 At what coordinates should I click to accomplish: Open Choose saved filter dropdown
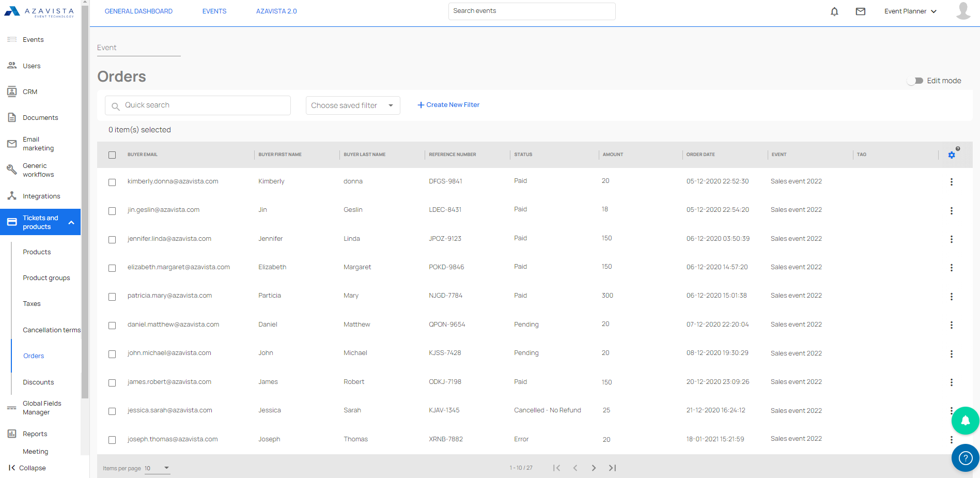(353, 105)
